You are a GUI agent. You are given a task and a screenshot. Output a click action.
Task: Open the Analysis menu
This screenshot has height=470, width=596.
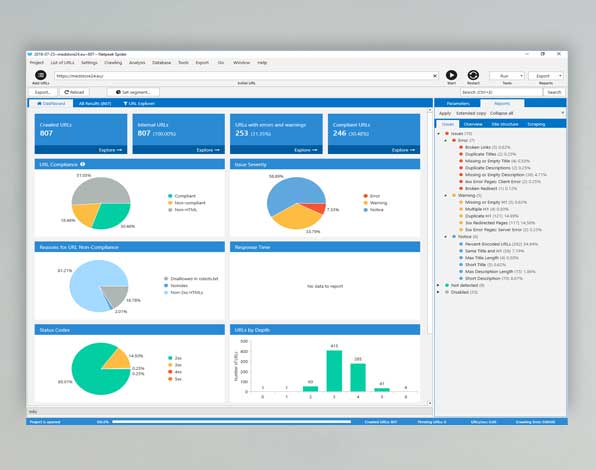pyautogui.click(x=137, y=62)
